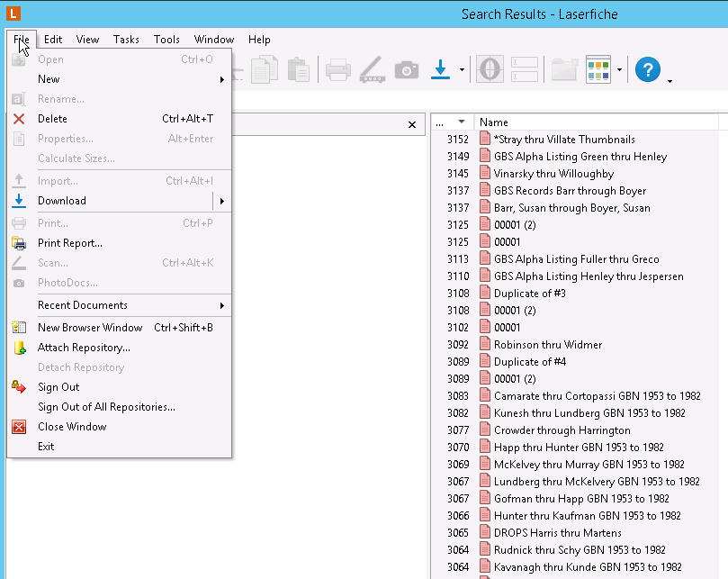The height and width of the screenshot is (579, 728).
Task: Expand the Download submenu arrow
Action: coord(222,201)
